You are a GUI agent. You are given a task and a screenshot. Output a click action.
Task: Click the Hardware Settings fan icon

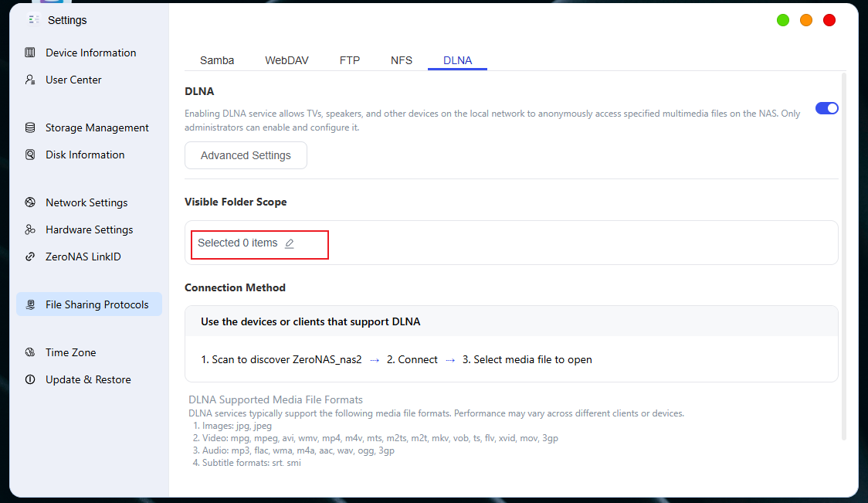(30, 229)
